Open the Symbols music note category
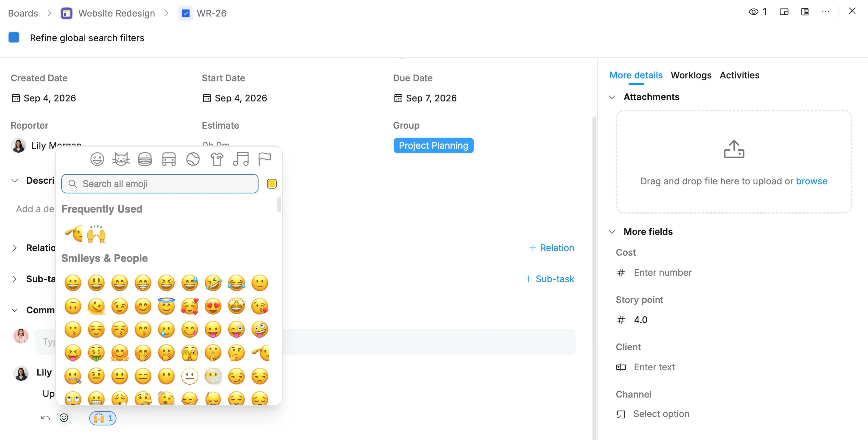 pos(241,159)
